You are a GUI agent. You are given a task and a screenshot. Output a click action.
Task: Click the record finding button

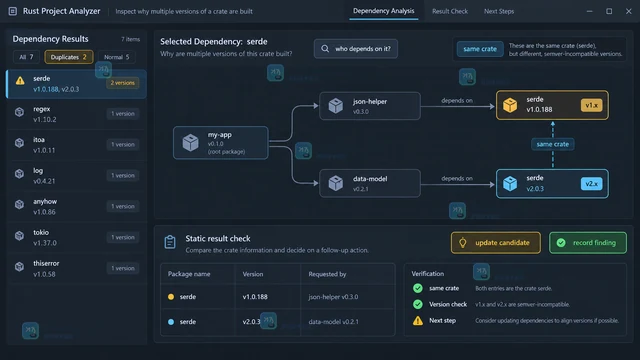(x=587, y=243)
